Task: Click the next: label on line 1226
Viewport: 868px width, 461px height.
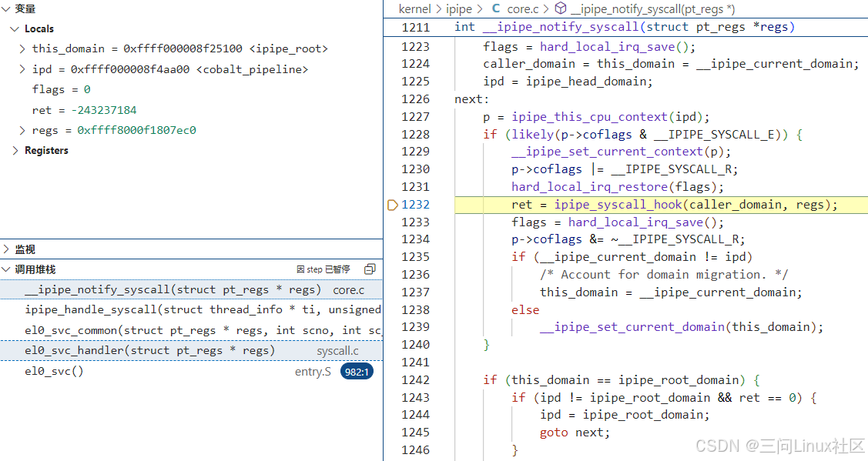Action: tap(471, 99)
